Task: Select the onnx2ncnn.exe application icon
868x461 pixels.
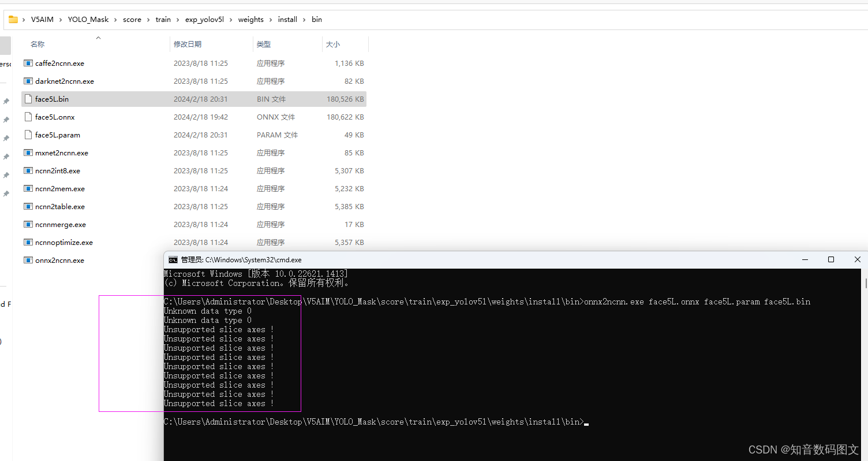Action: click(x=28, y=260)
